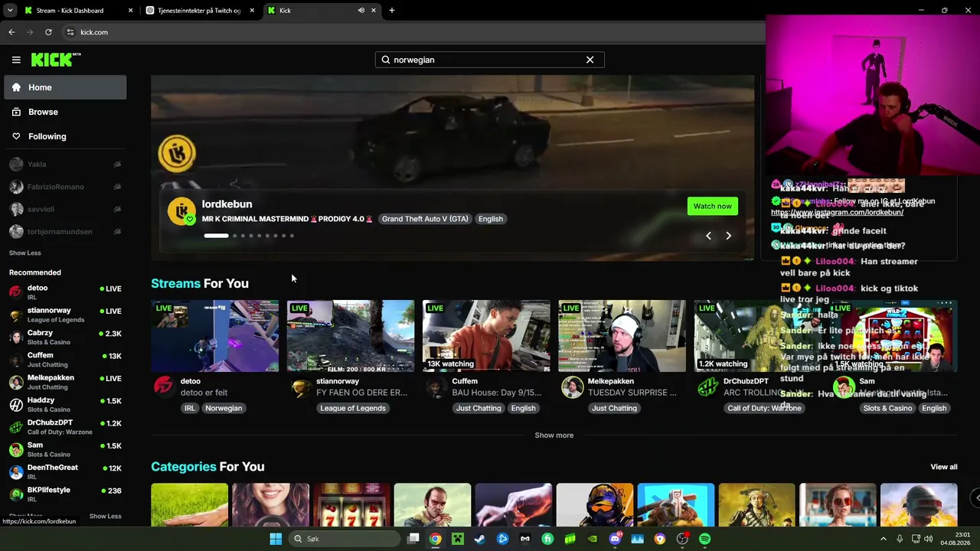
Task: Open the tab search dropdown
Action: (x=9, y=11)
